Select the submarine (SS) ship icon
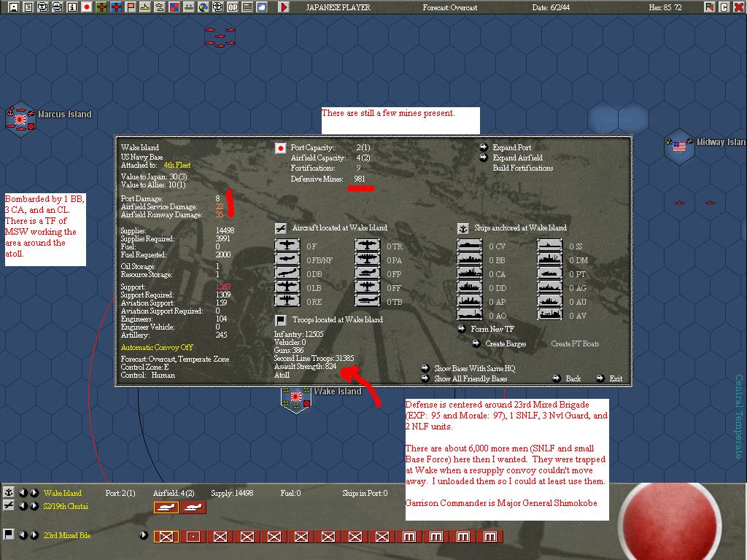The image size is (747, 560). [550, 246]
